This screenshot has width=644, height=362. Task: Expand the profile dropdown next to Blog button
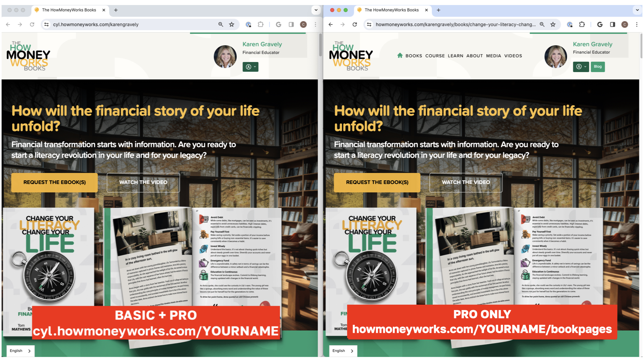click(x=581, y=66)
